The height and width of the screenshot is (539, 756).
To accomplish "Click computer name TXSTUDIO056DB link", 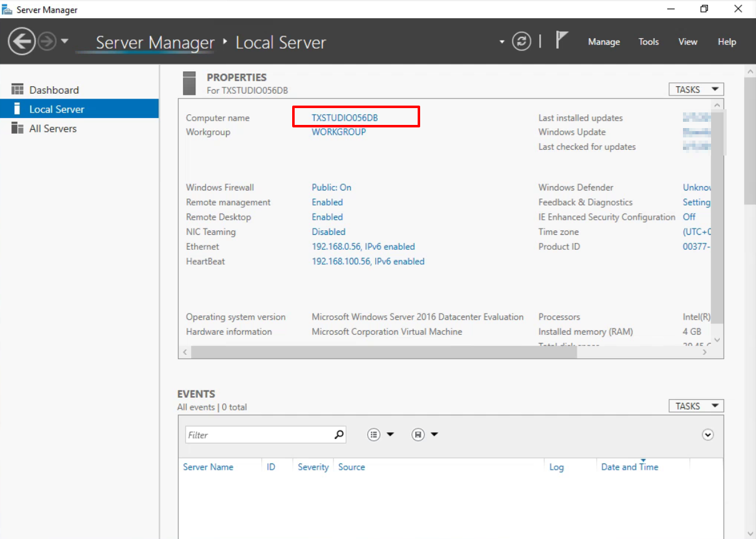I will pos(345,117).
